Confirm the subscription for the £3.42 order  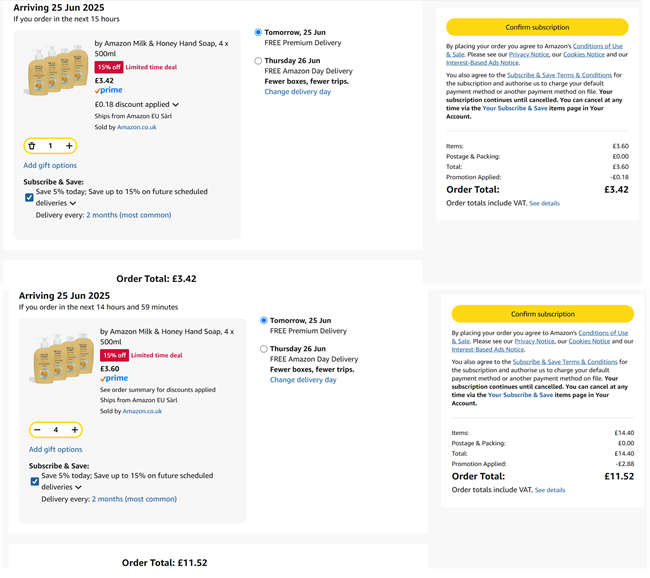(537, 27)
